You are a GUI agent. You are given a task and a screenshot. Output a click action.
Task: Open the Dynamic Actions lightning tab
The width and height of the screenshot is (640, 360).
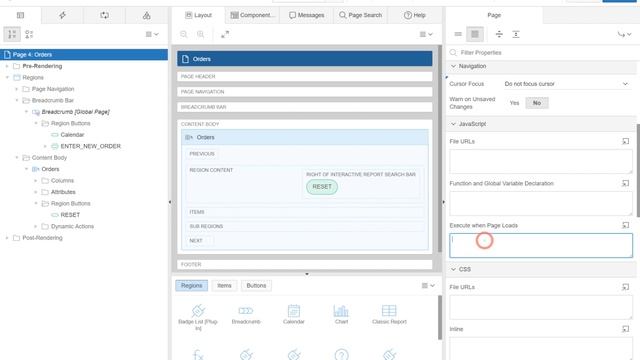click(x=62, y=16)
